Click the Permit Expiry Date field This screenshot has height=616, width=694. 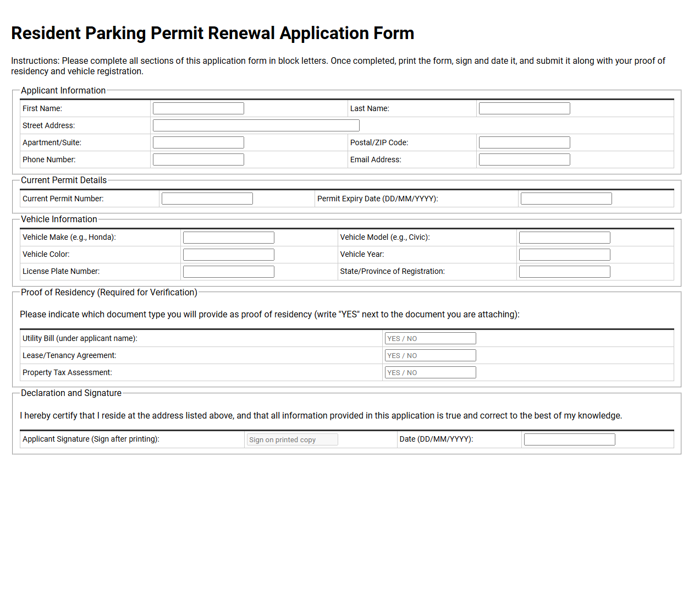566,199
